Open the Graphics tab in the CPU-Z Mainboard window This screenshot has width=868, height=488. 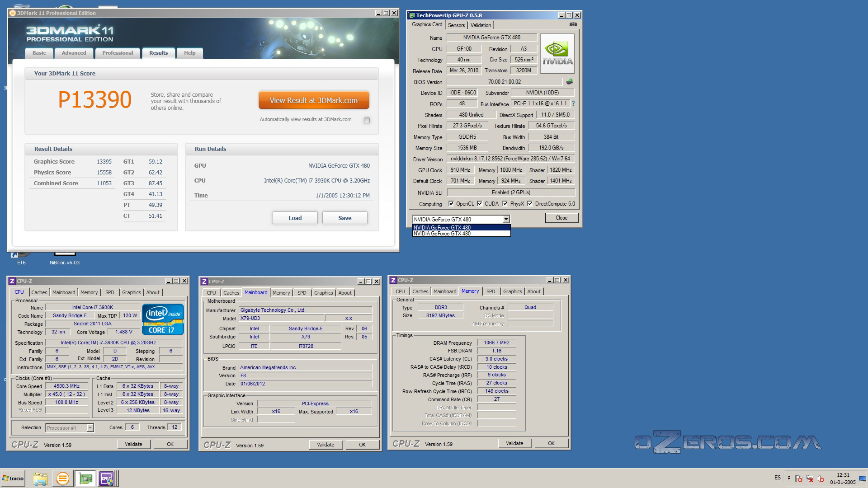(x=324, y=293)
